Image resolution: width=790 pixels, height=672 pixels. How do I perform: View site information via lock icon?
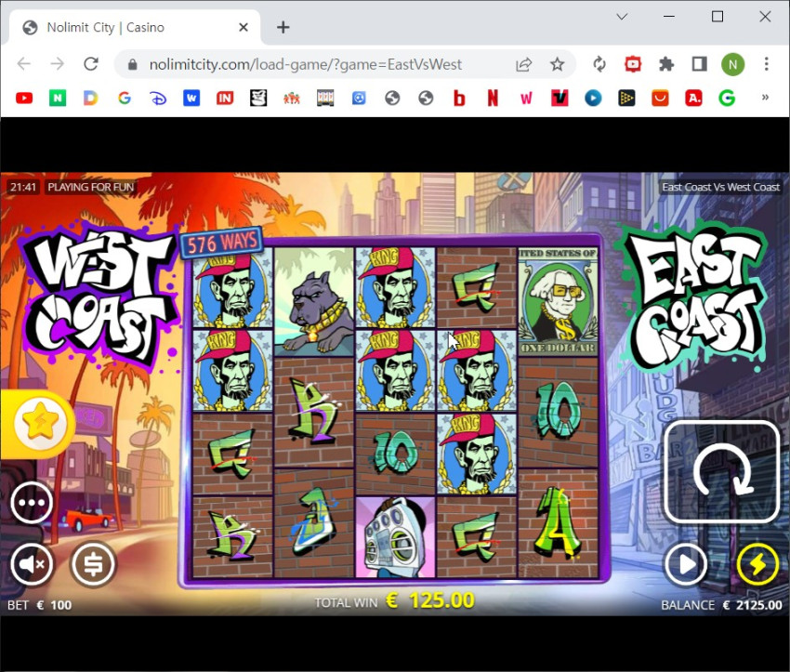click(133, 64)
